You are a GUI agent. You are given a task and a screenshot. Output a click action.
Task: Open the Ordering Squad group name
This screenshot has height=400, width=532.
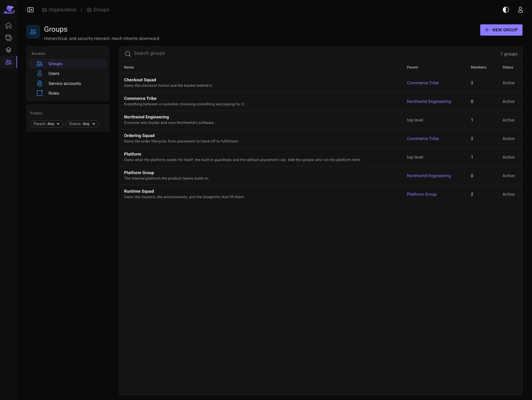(139, 135)
